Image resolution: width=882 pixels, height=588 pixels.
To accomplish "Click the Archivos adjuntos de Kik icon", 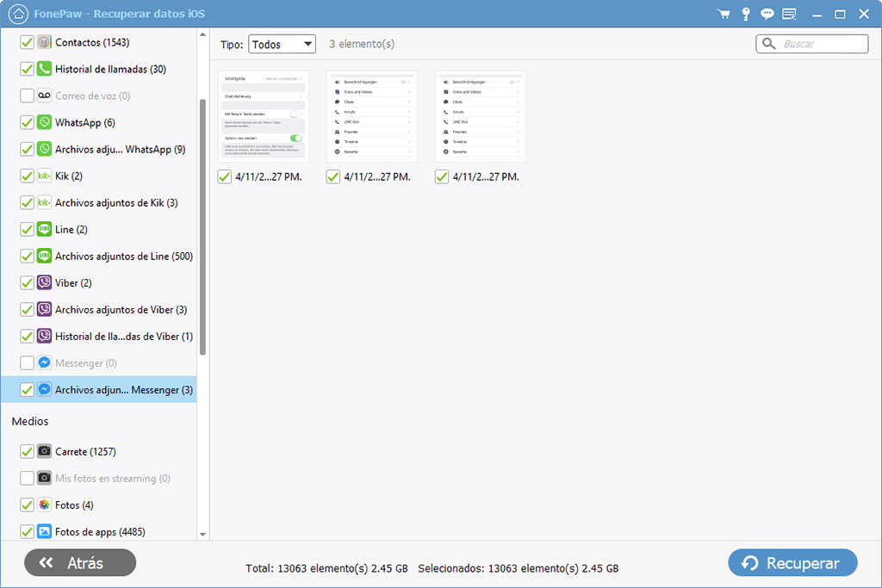I will click(x=45, y=202).
